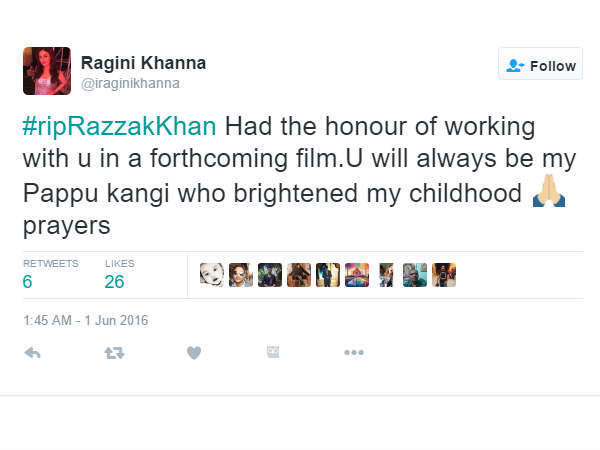Click the @iraginikhanna handle

pyautogui.click(x=130, y=83)
